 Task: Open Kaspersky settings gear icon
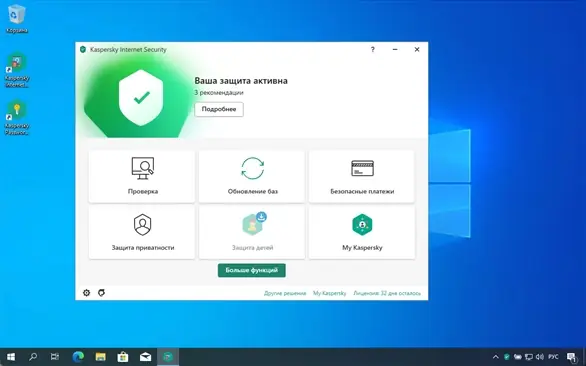pos(86,293)
